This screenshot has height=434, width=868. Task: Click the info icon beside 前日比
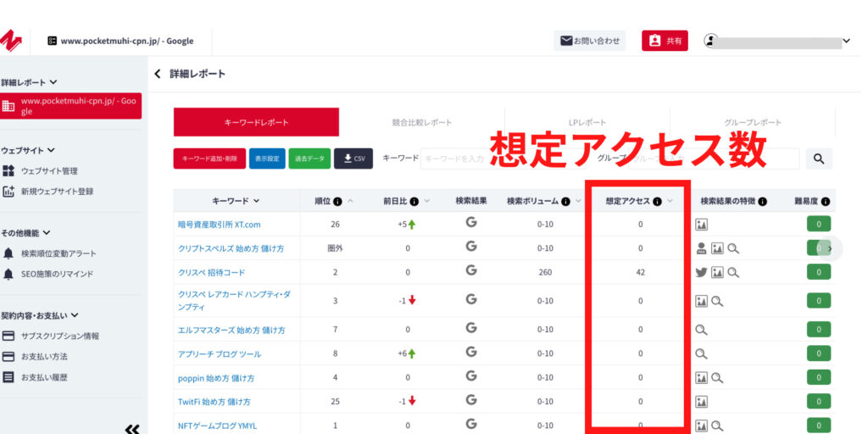pos(414,202)
